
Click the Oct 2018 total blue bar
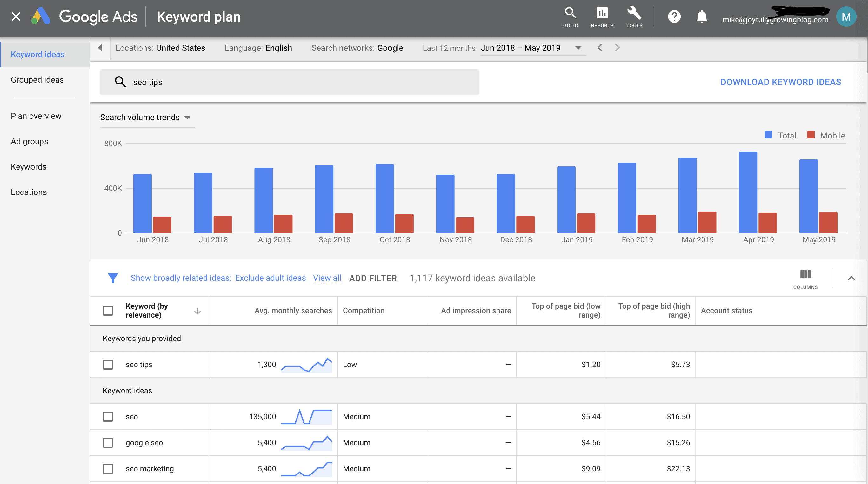tap(384, 198)
